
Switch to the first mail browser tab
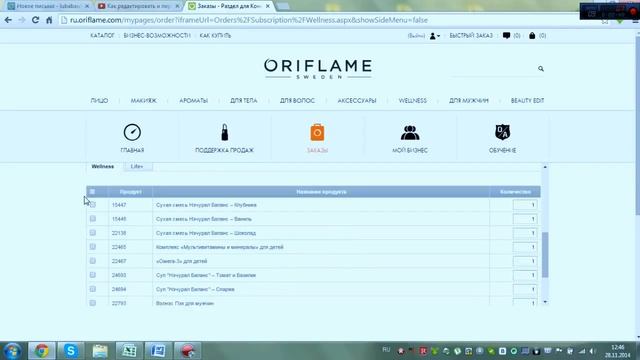[47, 6]
